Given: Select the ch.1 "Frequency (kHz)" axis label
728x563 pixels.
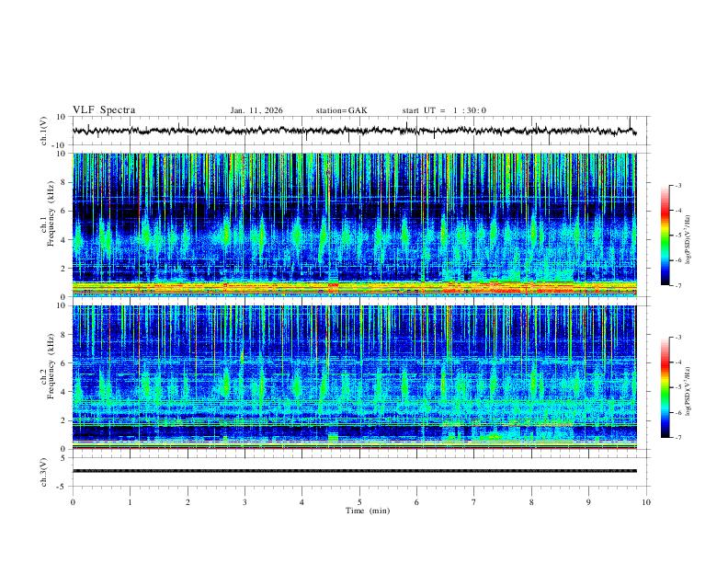Looking at the screenshot, I should point(51,213).
